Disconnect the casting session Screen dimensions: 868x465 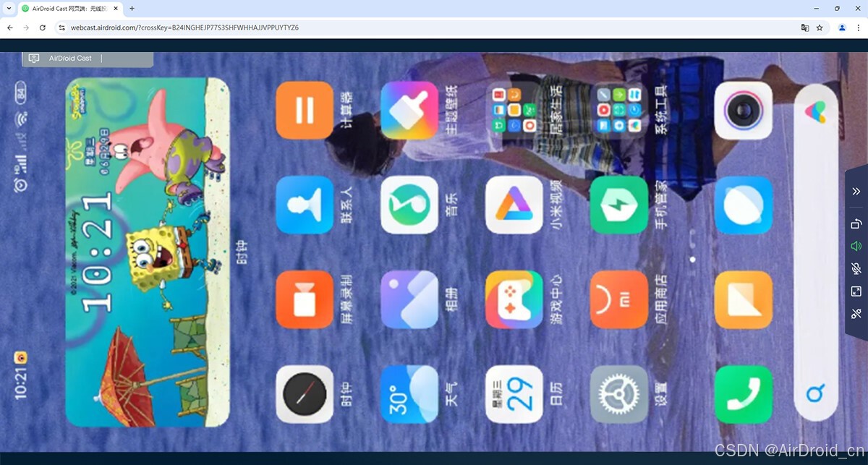click(856, 313)
